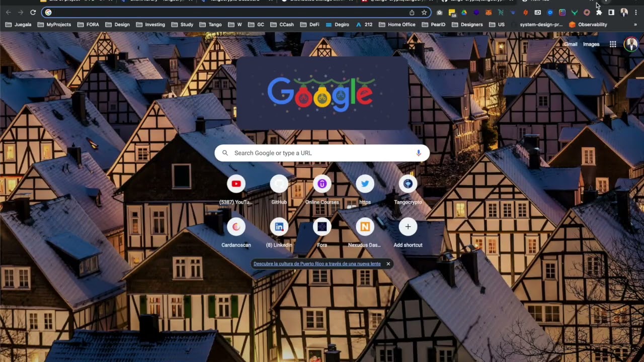The height and width of the screenshot is (362, 644).
Task: Open the Tango bookmarks folder
Action: point(210,24)
